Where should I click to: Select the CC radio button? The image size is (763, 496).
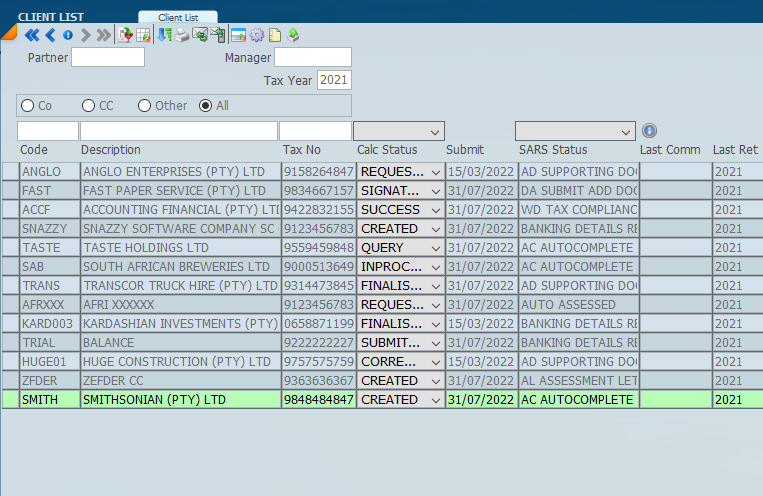[89, 105]
